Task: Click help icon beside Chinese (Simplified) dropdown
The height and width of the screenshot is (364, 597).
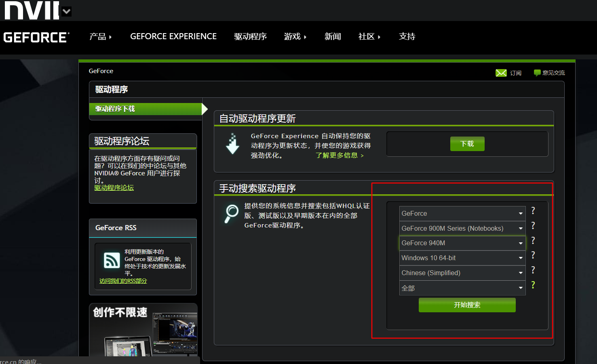Action: click(533, 270)
